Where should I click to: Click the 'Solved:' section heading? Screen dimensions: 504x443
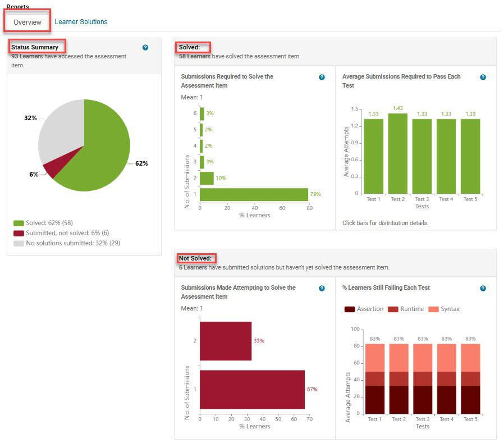click(x=189, y=47)
